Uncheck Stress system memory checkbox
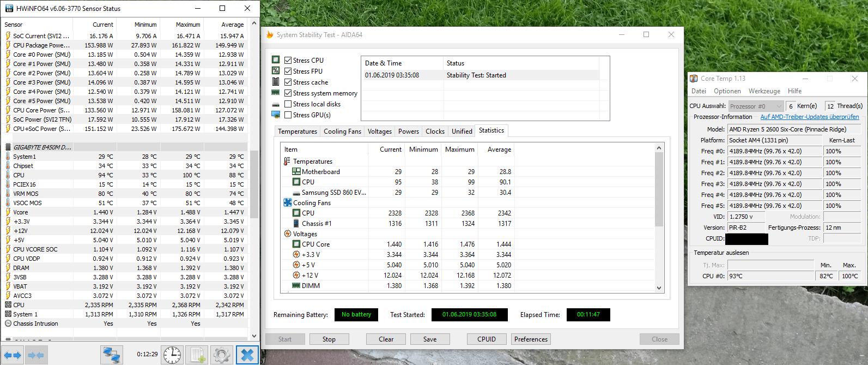The image size is (868, 365). pos(288,93)
